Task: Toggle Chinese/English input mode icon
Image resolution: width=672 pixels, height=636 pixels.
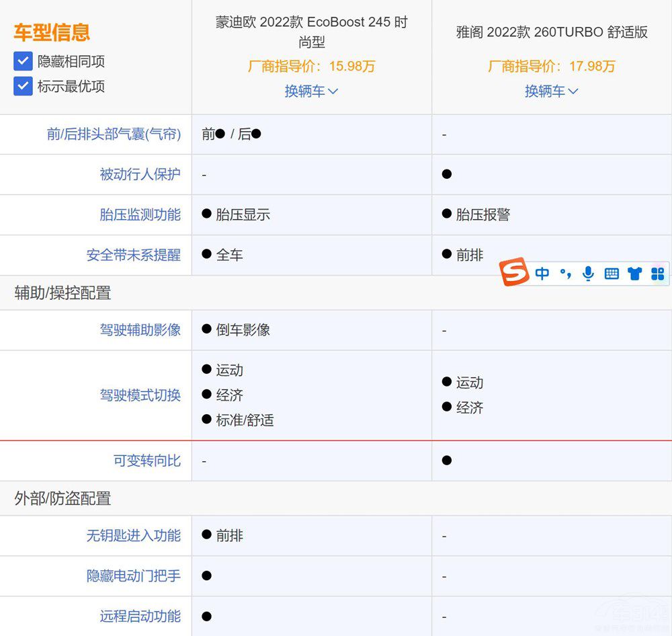Action: tap(542, 274)
